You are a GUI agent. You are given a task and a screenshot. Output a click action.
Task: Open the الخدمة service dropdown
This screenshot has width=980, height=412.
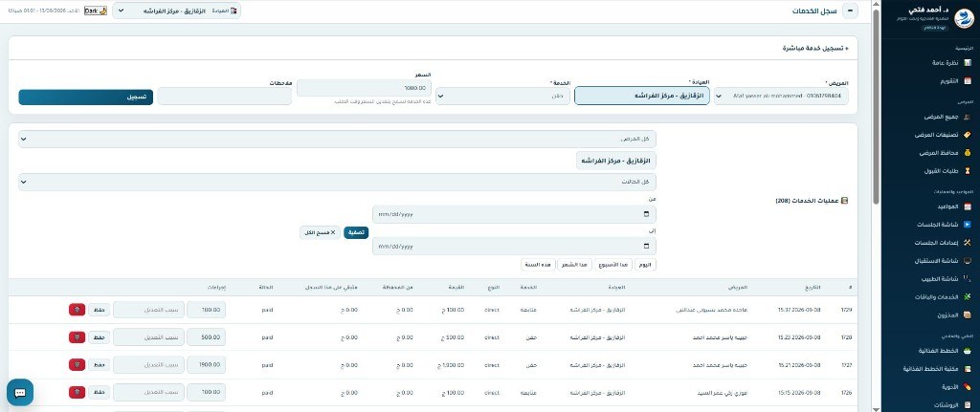coord(503,97)
